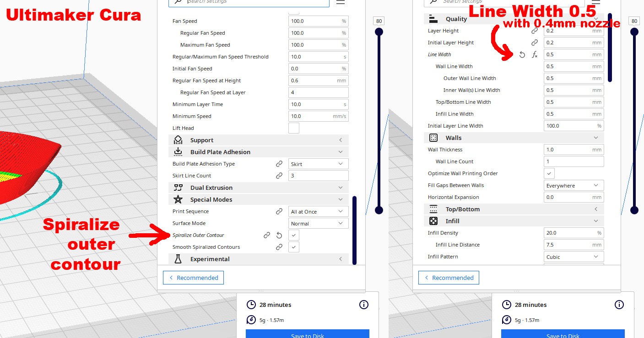Click the Infill Density value field

tap(574, 233)
